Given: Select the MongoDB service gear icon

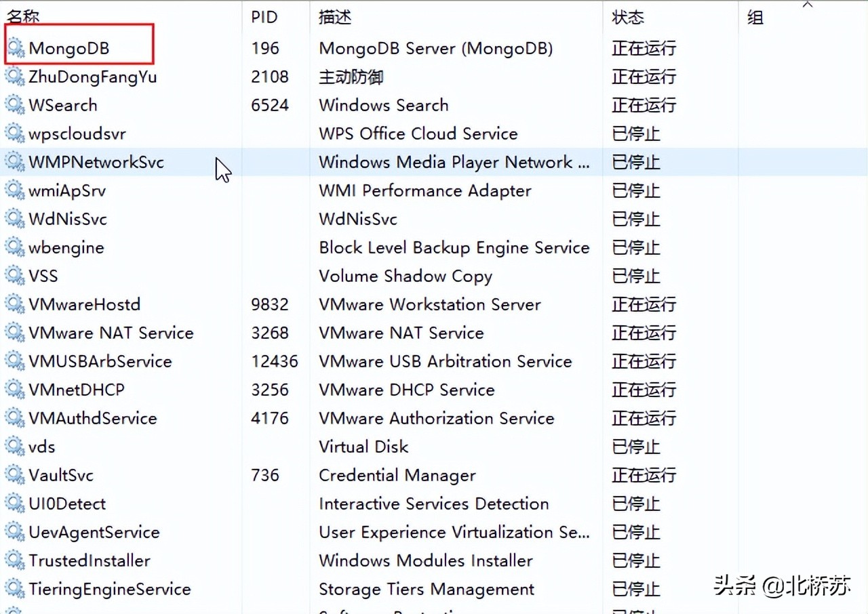Looking at the screenshot, I should [15, 48].
